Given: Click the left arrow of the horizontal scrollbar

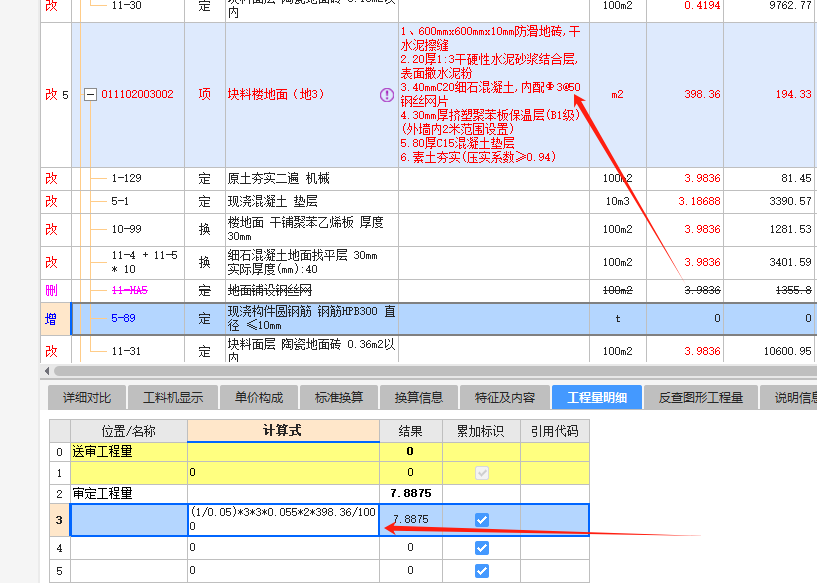Looking at the screenshot, I should 47,371.
